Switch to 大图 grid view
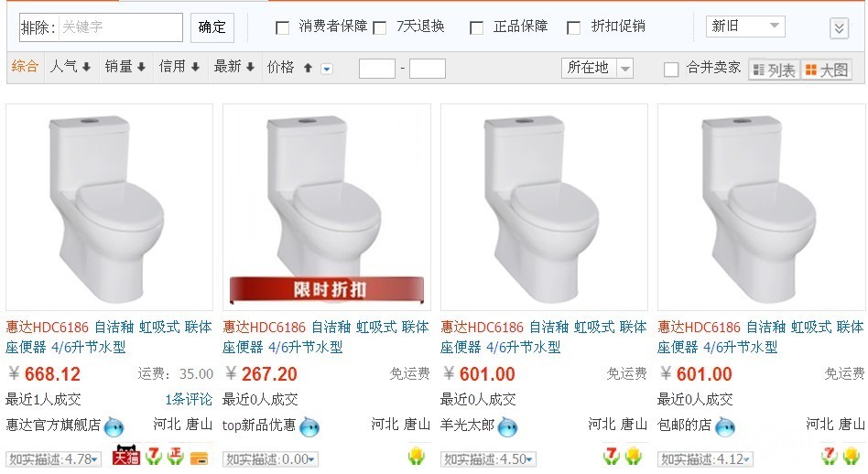Viewport: 868px width, 474px height. coord(826,70)
